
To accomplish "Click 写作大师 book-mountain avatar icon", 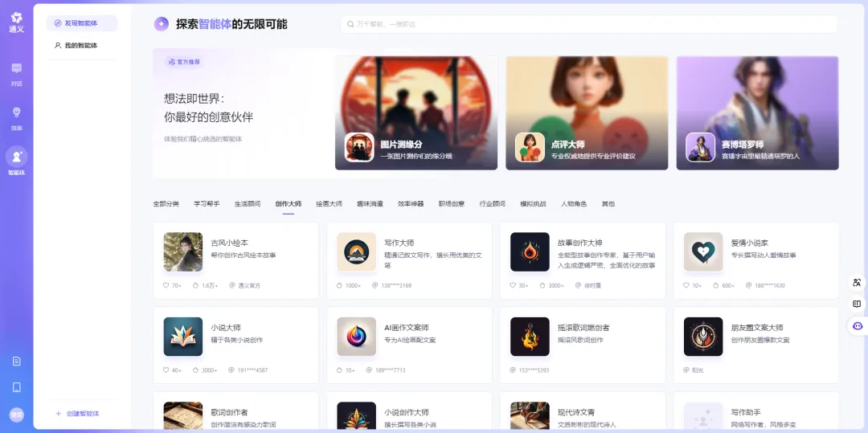I will [357, 251].
